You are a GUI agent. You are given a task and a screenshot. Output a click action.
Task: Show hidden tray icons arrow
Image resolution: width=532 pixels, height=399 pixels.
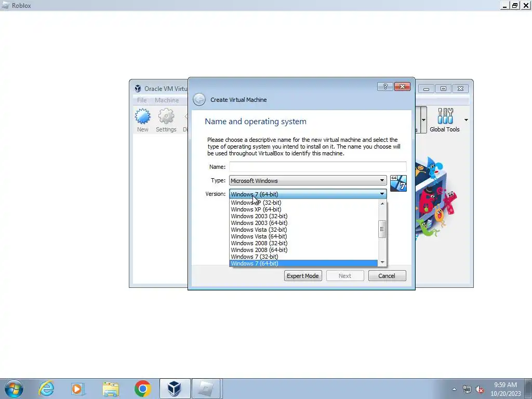[x=454, y=389]
